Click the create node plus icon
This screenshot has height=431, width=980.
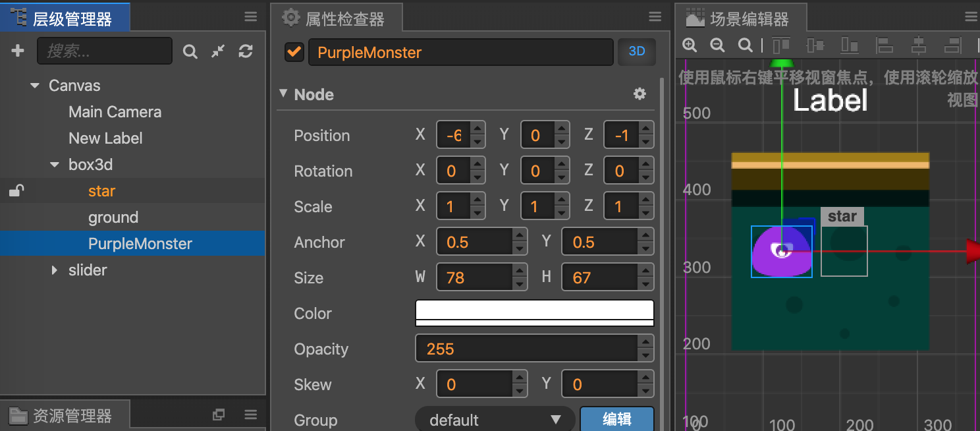(18, 51)
